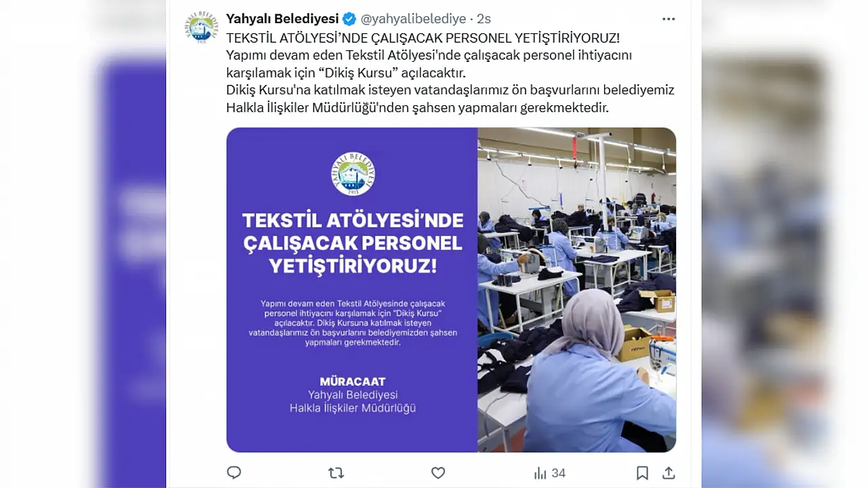Open the three-dot more options menu
The height and width of the screenshot is (488, 868).
pyautogui.click(x=669, y=19)
